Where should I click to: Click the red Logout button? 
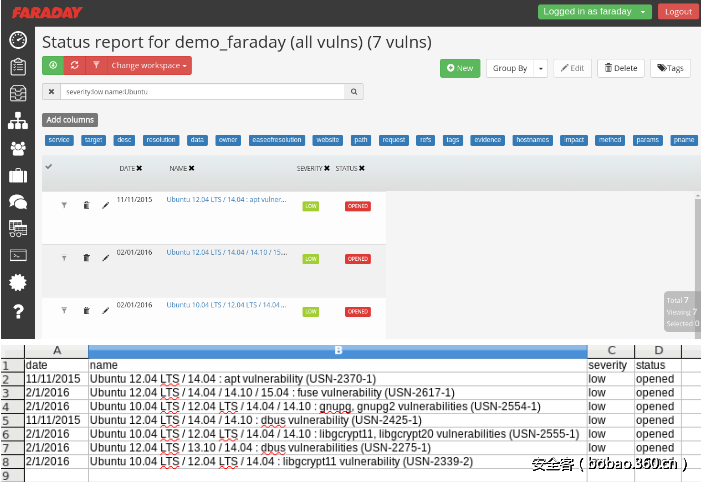678,12
